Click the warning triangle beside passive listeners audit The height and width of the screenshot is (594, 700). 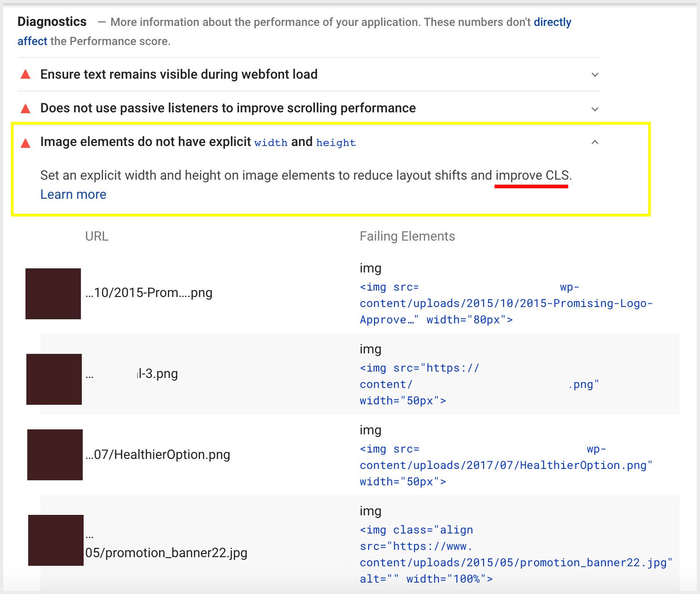pyautogui.click(x=26, y=108)
